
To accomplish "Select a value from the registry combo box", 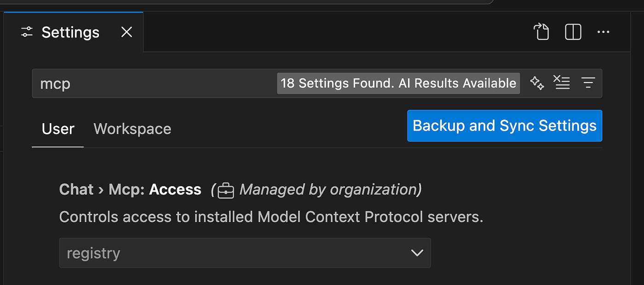I will pos(245,253).
